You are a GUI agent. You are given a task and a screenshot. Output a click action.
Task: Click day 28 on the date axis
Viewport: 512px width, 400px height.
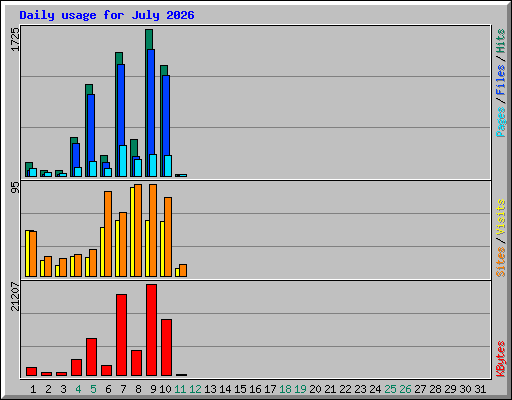435,389
